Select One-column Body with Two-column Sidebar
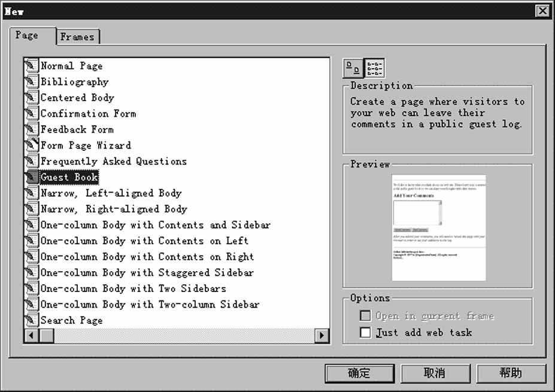Image resolution: width=555 pixels, height=392 pixels. coord(150,305)
